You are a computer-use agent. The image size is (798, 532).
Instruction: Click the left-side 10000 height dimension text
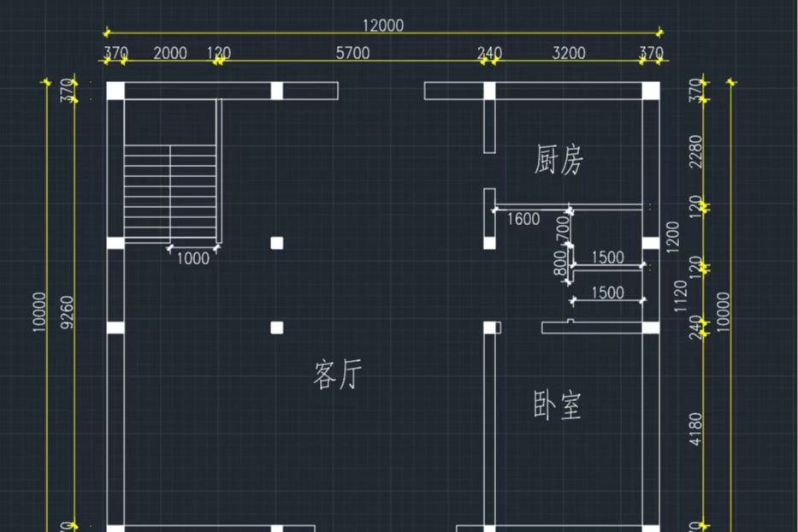pyautogui.click(x=38, y=311)
